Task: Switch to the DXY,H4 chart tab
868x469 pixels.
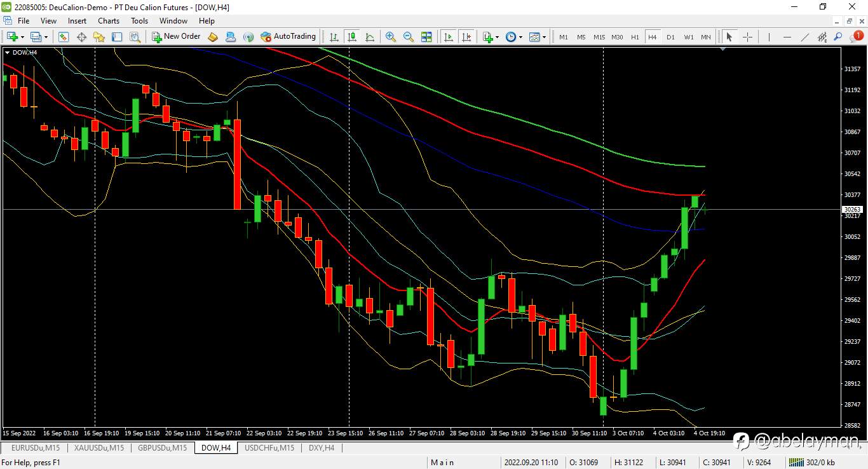Action: [x=322, y=448]
